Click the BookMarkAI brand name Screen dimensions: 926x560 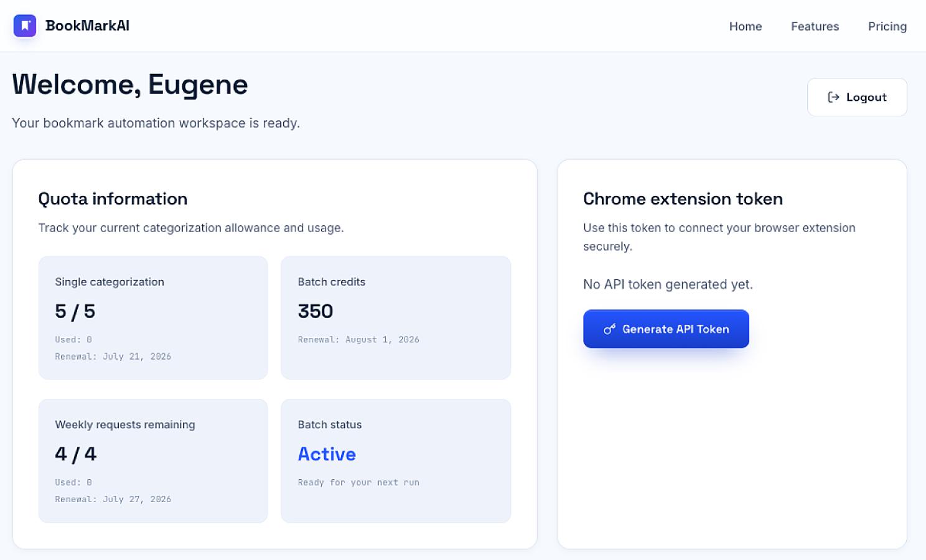point(87,26)
